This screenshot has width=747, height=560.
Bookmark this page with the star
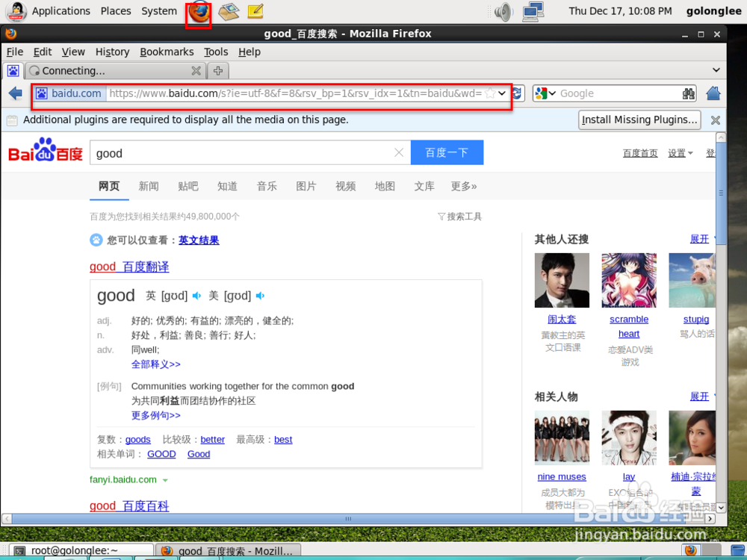click(x=490, y=93)
